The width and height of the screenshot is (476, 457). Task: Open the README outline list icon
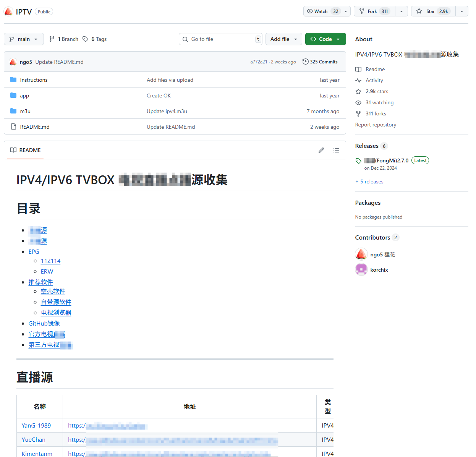[x=336, y=150]
